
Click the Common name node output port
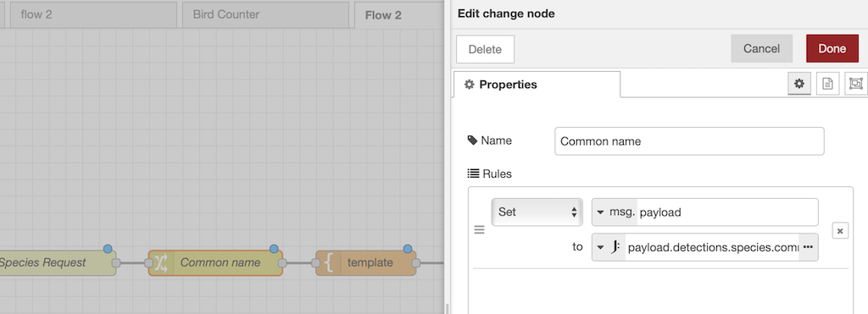282,263
